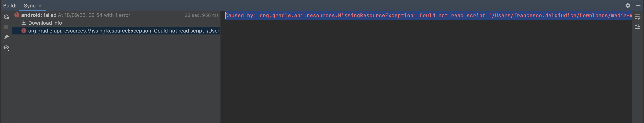The height and width of the screenshot is (123, 644).
Task: Click the error icon on MissingResourceException row
Action: point(24,31)
